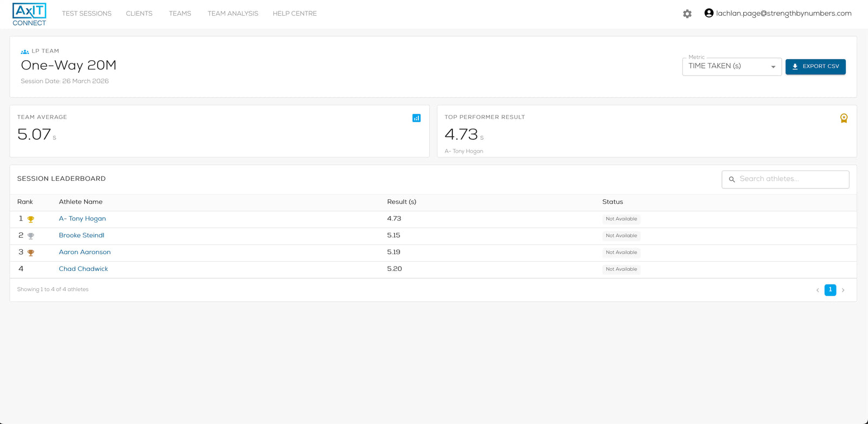Open the Teams menu
The image size is (868, 424).
(x=180, y=14)
